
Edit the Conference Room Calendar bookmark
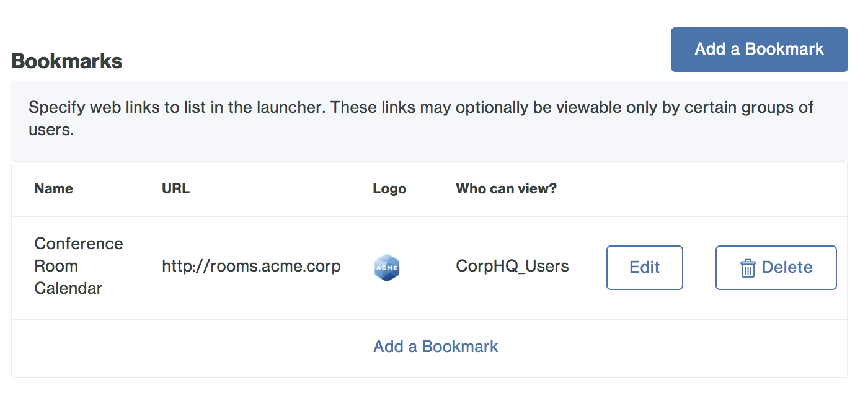tap(644, 268)
